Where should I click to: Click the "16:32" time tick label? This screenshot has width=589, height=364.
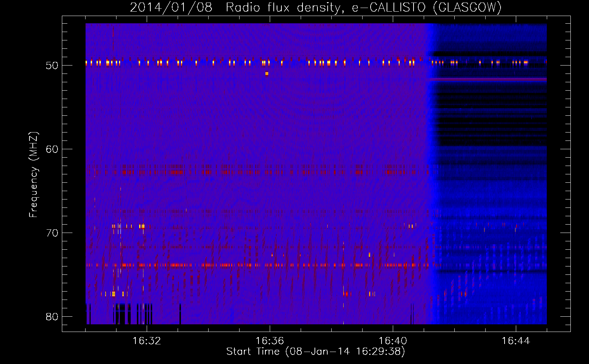(147, 341)
